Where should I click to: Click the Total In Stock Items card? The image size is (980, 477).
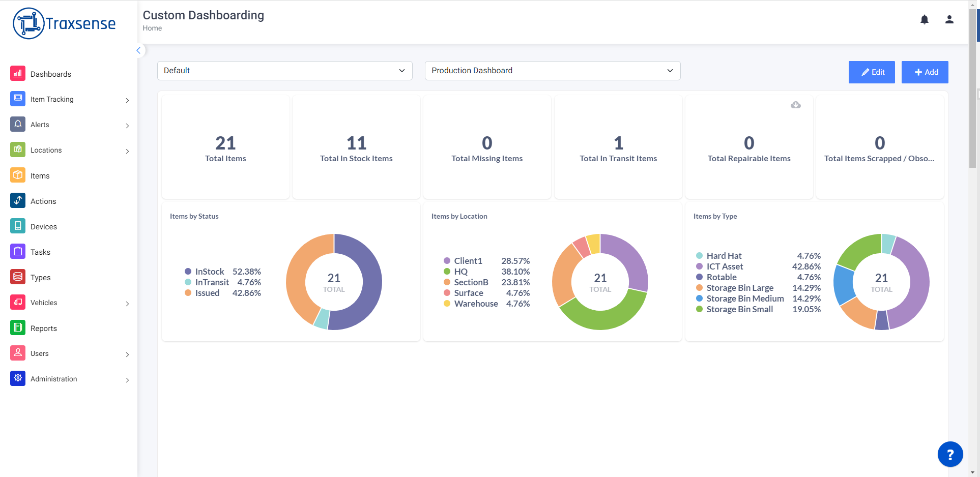tap(356, 147)
